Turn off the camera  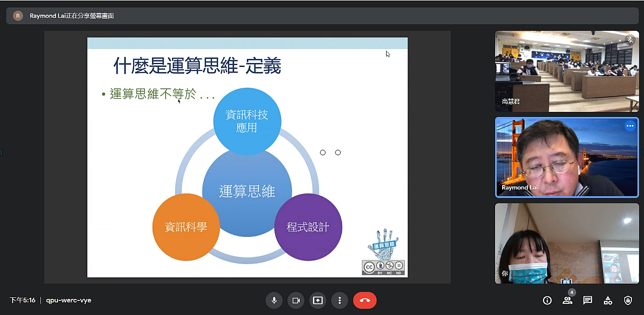tap(296, 300)
